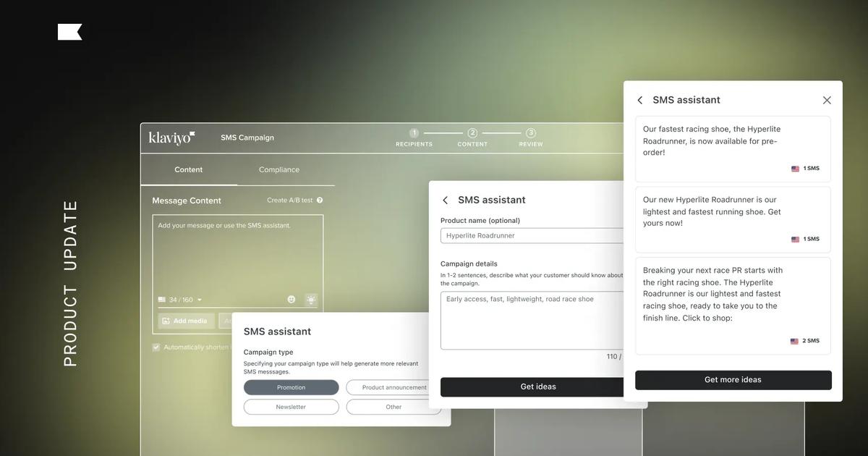Open the A/B test help question mark
Screen dimensions: 868x456
[x=320, y=200]
